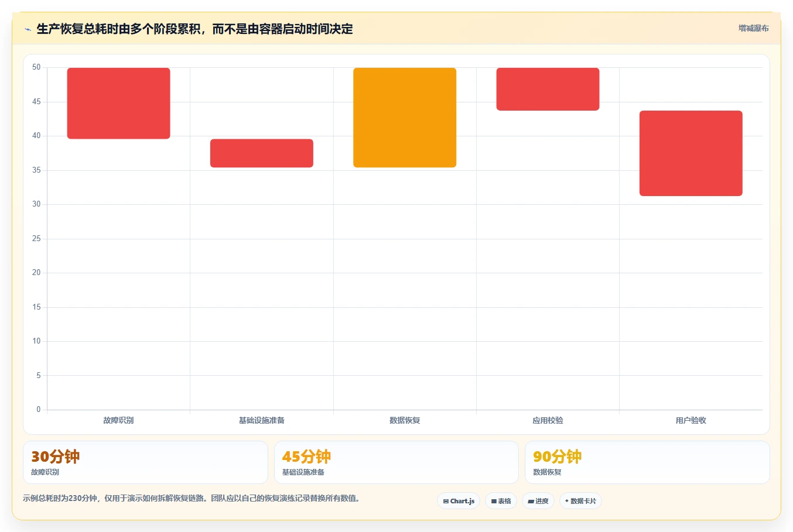Viewport: 793px width, 532px height.
Task: Click the red 基础设施准备 bar in the chart
Action: point(262,153)
